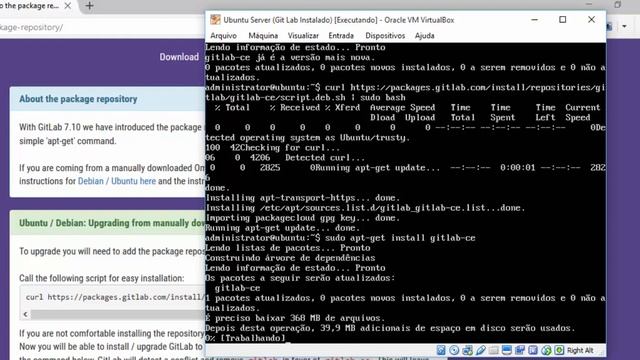Click the 'Right Alt' host key label
640x360 pixels.
(x=580, y=350)
